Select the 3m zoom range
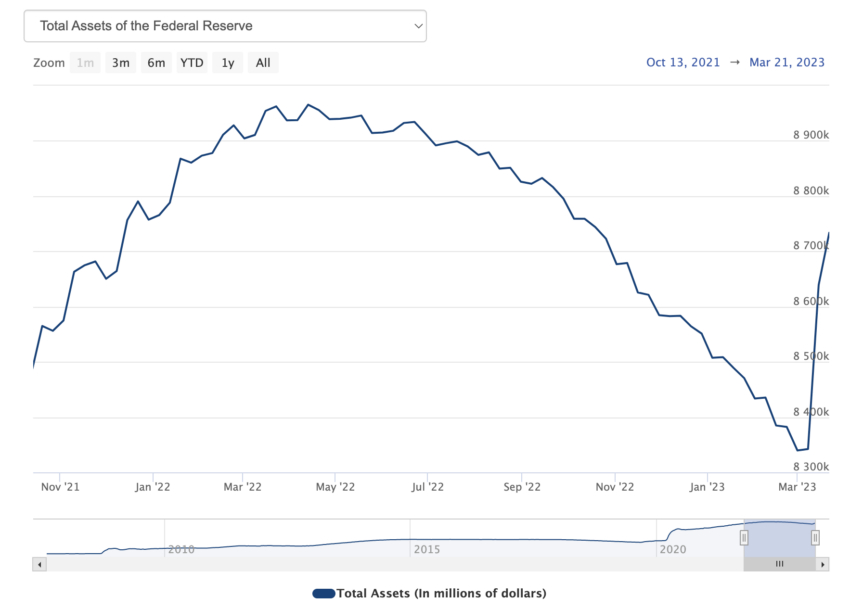The width and height of the screenshot is (850, 608). [120, 63]
